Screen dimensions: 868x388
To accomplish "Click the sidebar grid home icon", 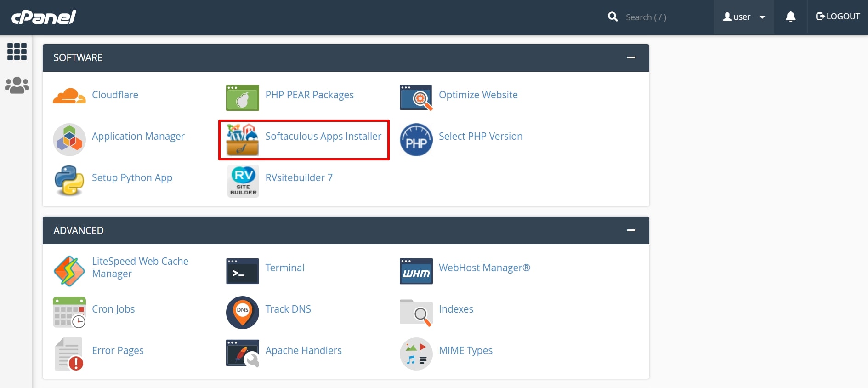I will 17,51.
